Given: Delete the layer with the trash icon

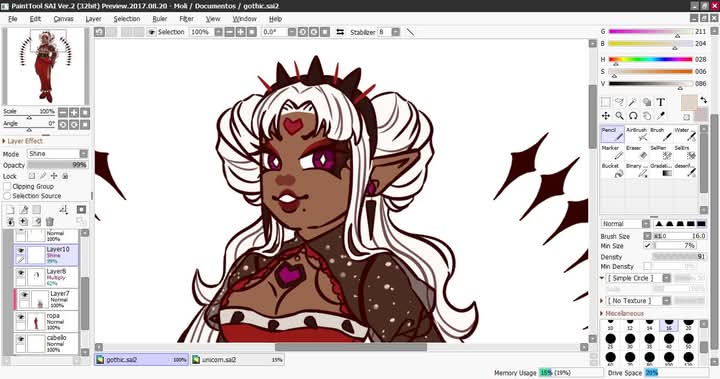Looking at the screenshot, I should (x=50, y=222).
